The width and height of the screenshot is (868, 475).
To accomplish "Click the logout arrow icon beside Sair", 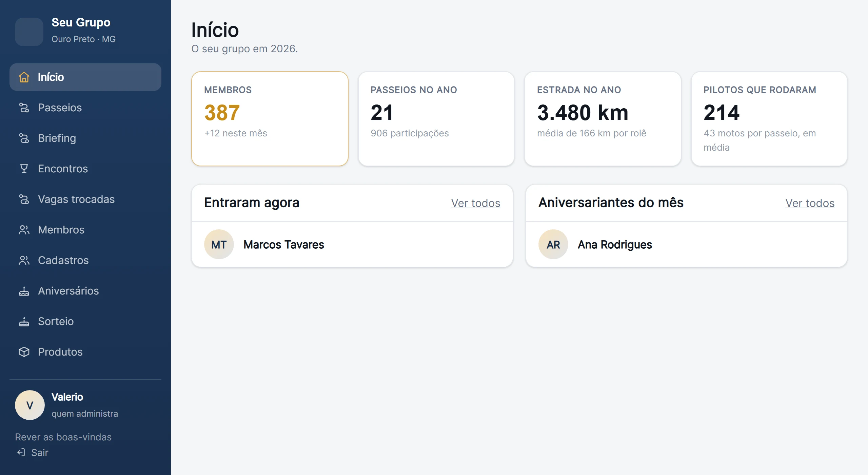I will click(21, 453).
